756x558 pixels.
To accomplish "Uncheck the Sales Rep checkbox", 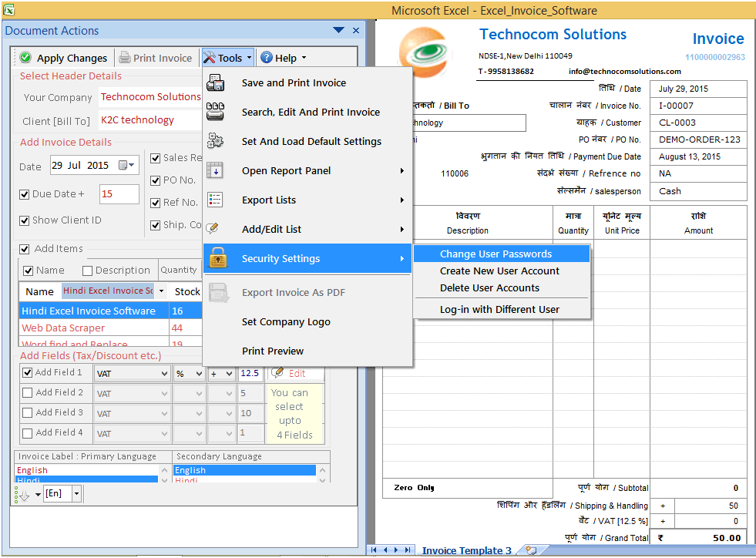I will [x=155, y=158].
